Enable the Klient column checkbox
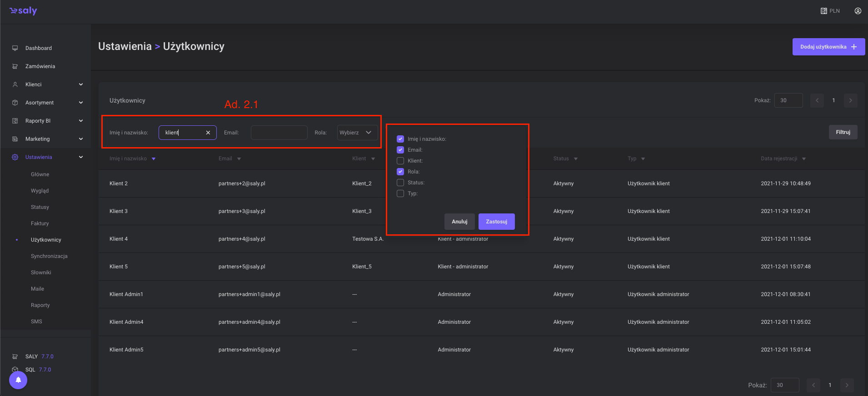The height and width of the screenshot is (396, 868). [400, 161]
